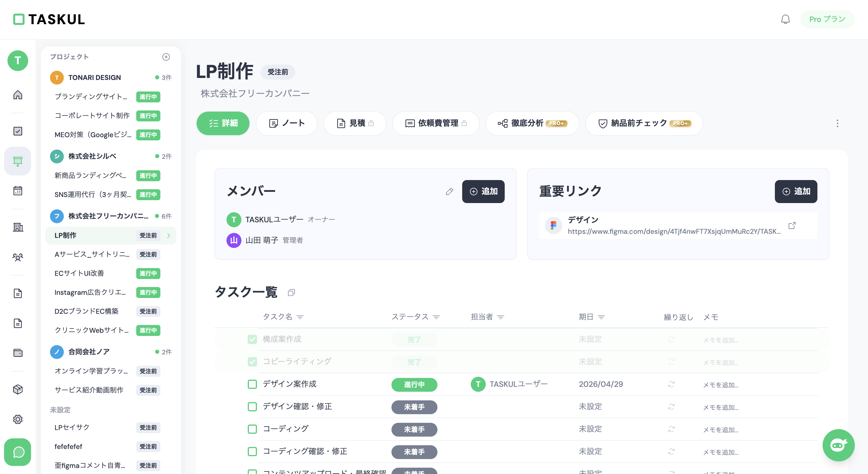Viewport: 868px width, 474px height.
Task: Click the pencil edit icon in メンバー
Action: [449, 192]
